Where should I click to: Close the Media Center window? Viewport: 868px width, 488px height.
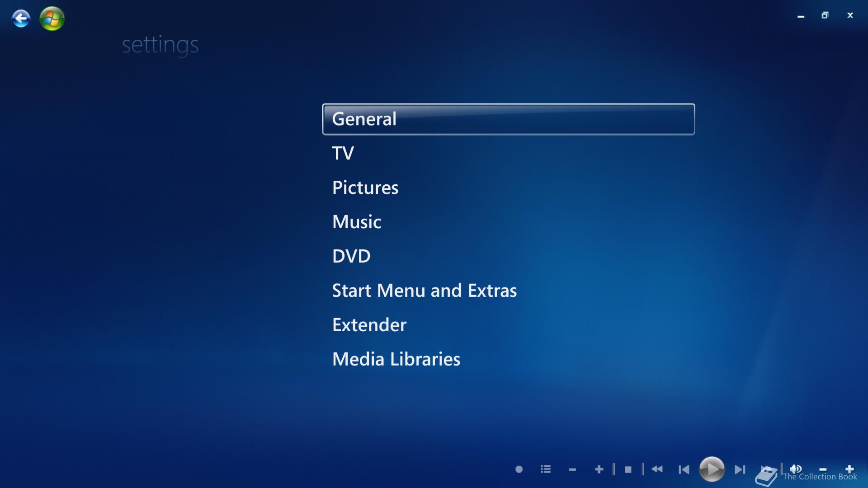(850, 15)
